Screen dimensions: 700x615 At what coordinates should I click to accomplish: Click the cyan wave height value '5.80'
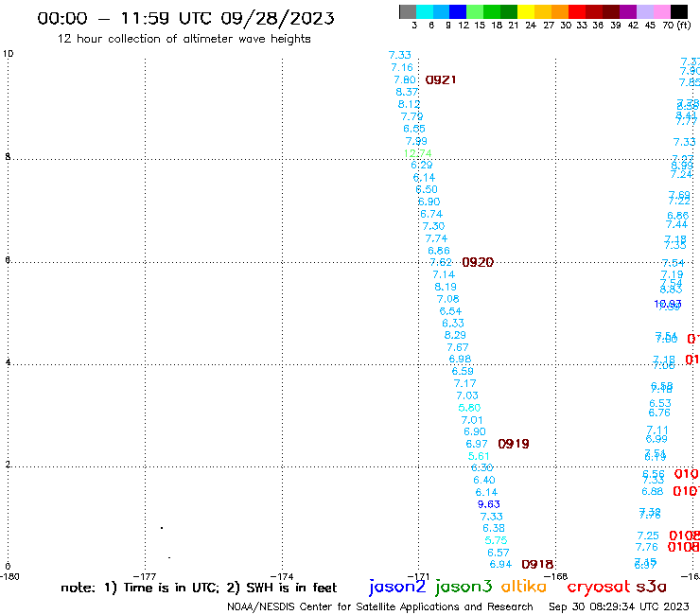coord(469,408)
